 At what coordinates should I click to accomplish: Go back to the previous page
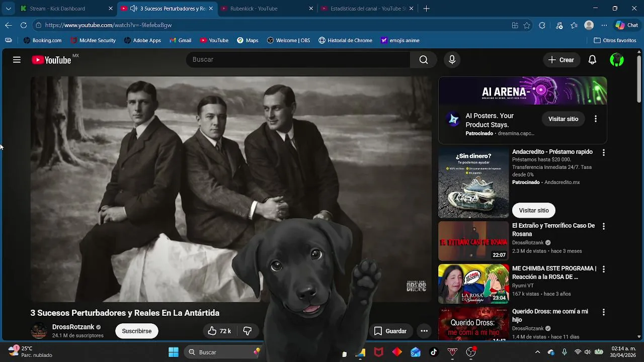9,25
